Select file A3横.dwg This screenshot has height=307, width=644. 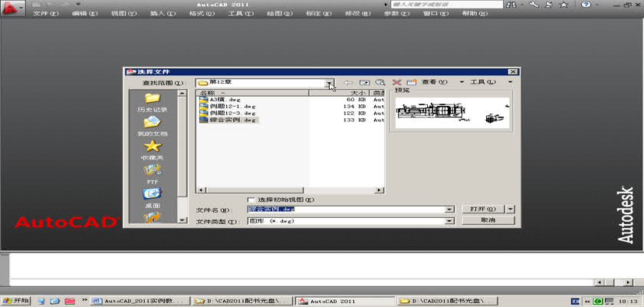pyautogui.click(x=220, y=100)
